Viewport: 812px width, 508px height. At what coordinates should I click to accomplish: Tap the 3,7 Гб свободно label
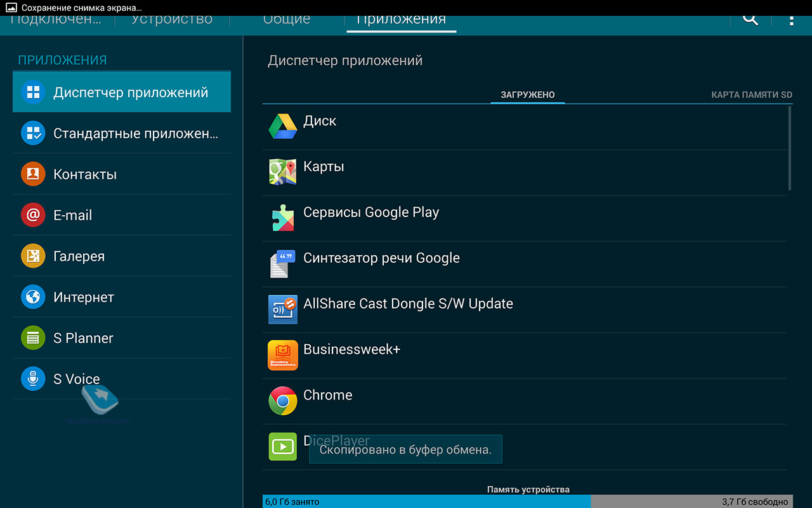coord(755,502)
